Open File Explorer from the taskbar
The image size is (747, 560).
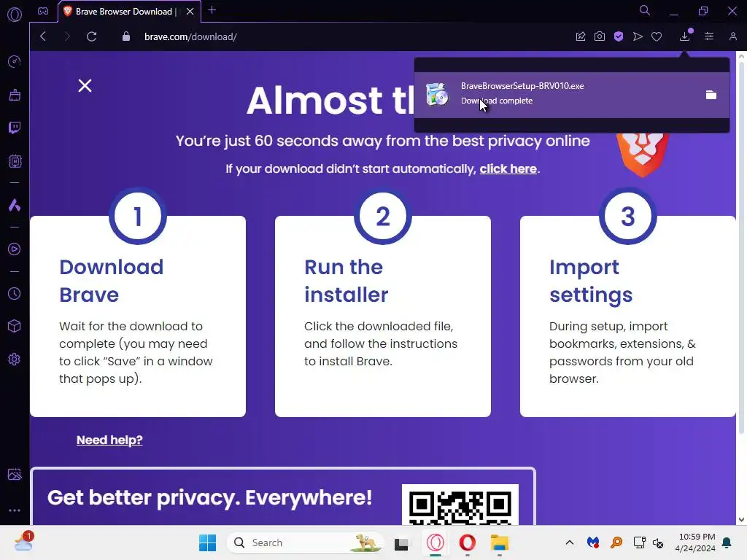[x=500, y=542]
